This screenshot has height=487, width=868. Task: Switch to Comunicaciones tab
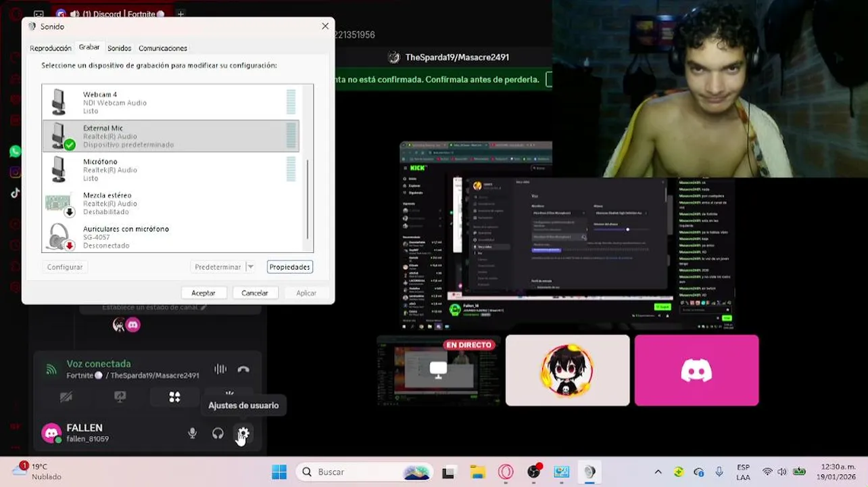tap(163, 48)
